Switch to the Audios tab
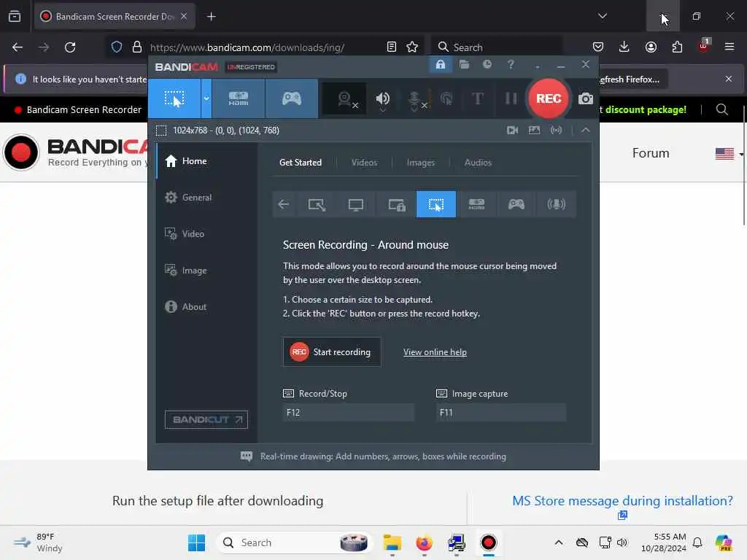747x560 pixels. click(x=477, y=163)
